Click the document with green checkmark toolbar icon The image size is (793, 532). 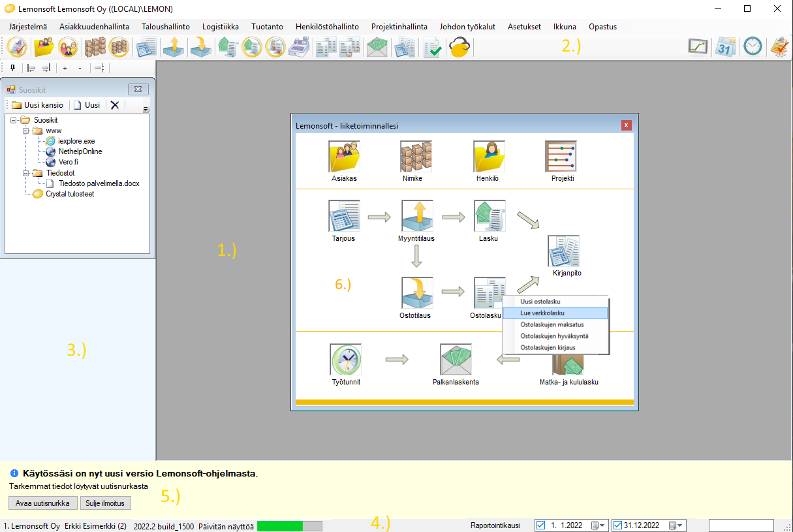(x=431, y=47)
